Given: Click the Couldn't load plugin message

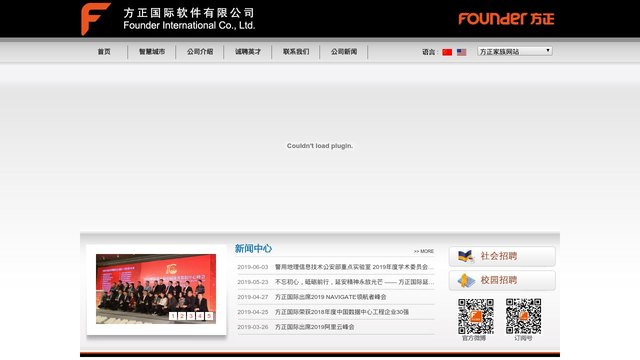Looking at the screenshot, I should [x=320, y=146].
